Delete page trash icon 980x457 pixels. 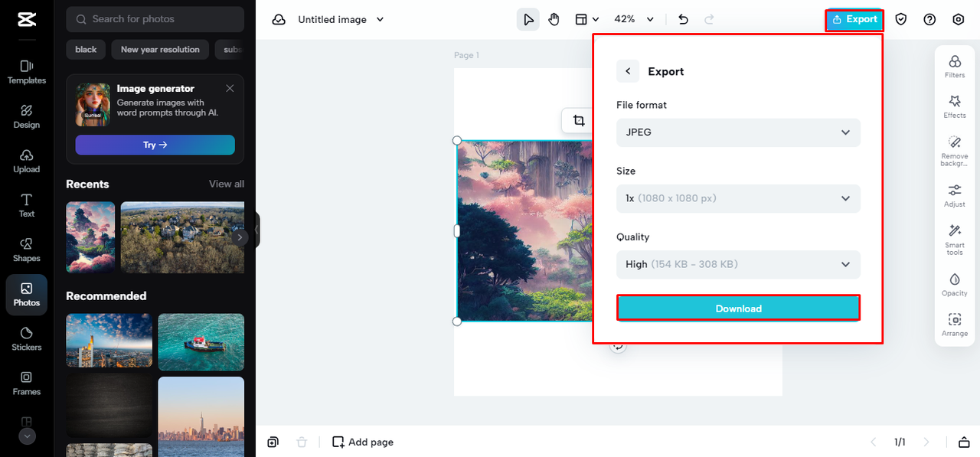click(x=302, y=442)
